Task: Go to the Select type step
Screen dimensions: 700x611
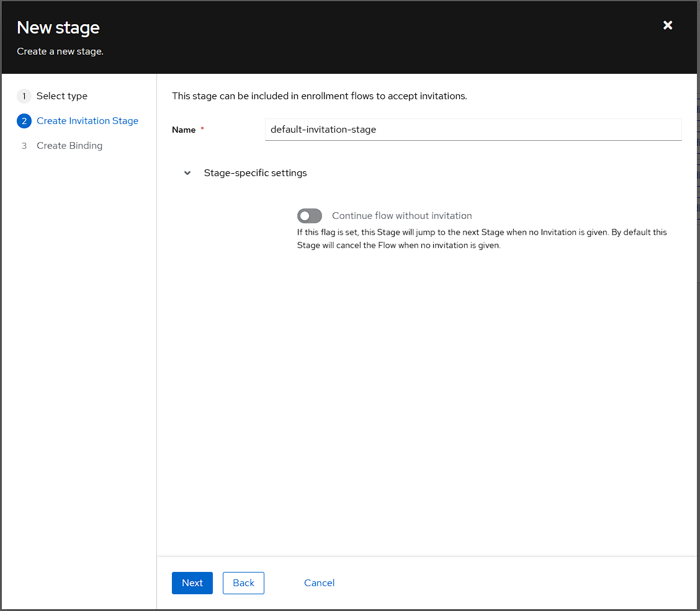Action: click(62, 96)
